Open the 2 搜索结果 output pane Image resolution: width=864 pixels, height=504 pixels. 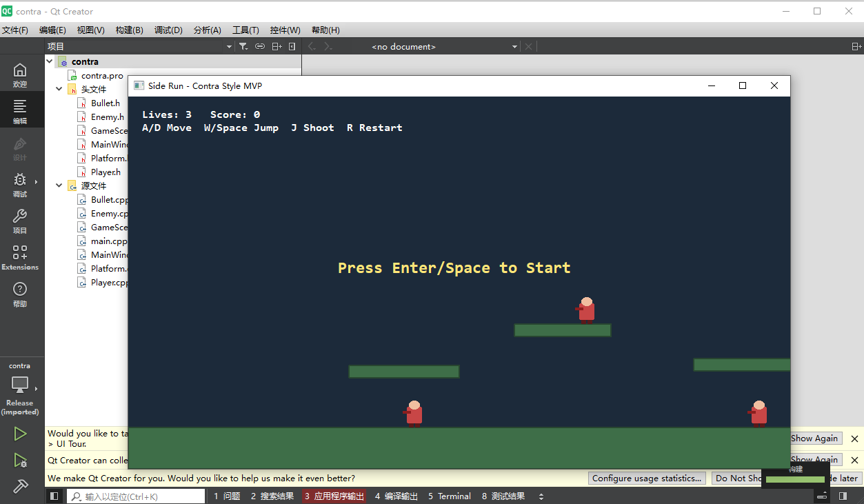[272, 496]
